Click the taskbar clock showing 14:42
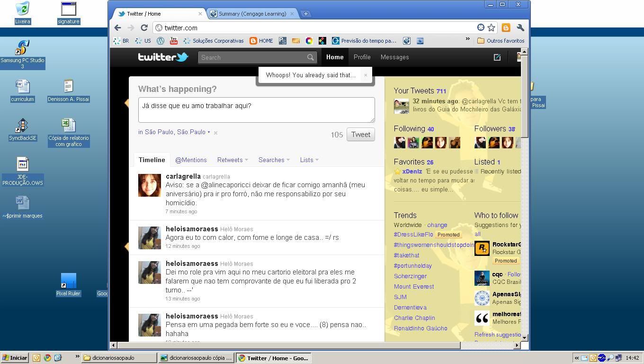The image size is (644, 364). pyautogui.click(x=632, y=358)
